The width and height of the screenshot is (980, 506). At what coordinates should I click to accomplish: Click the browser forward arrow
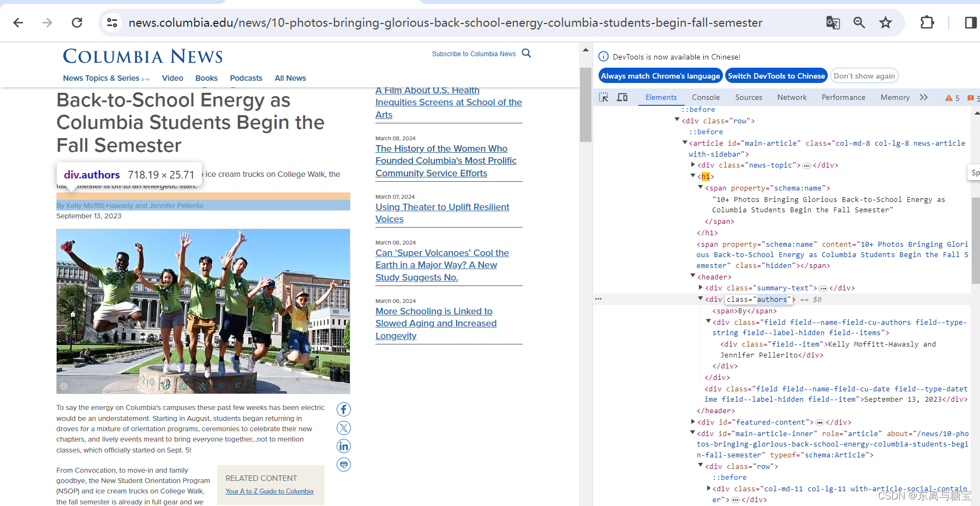[47, 22]
